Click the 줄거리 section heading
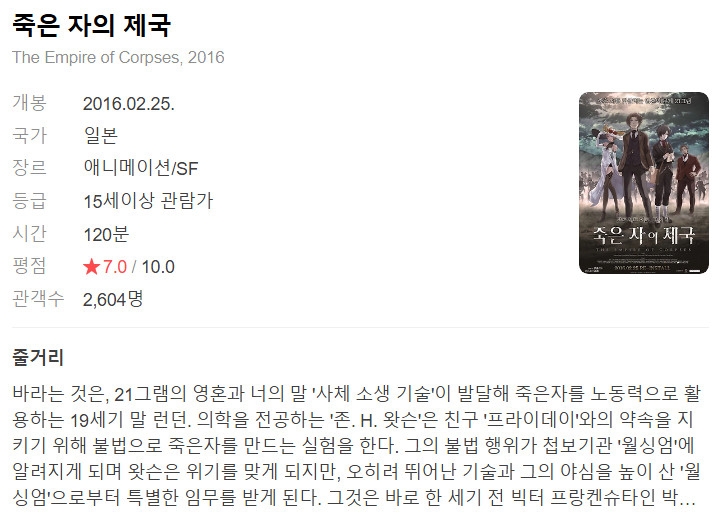 click(38, 357)
